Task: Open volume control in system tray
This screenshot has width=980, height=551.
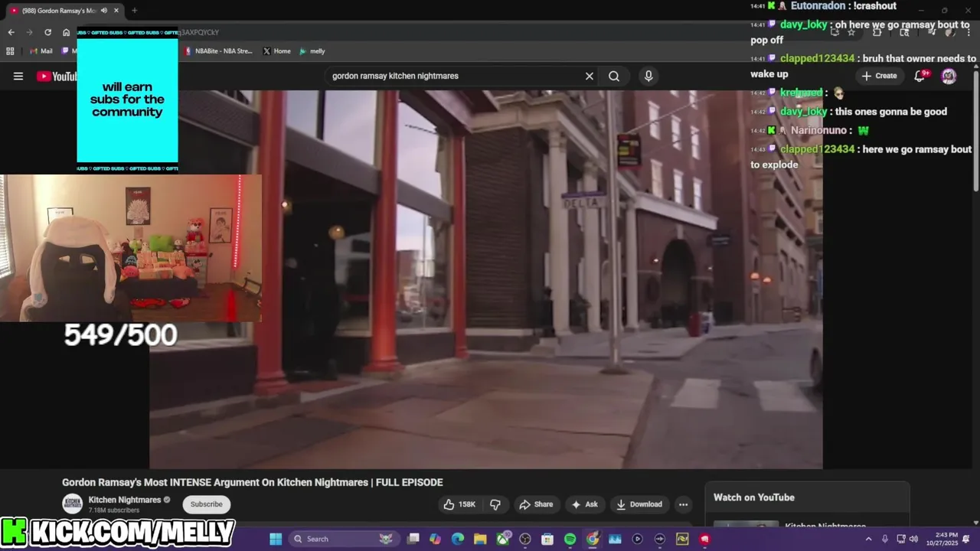Action: tap(913, 539)
